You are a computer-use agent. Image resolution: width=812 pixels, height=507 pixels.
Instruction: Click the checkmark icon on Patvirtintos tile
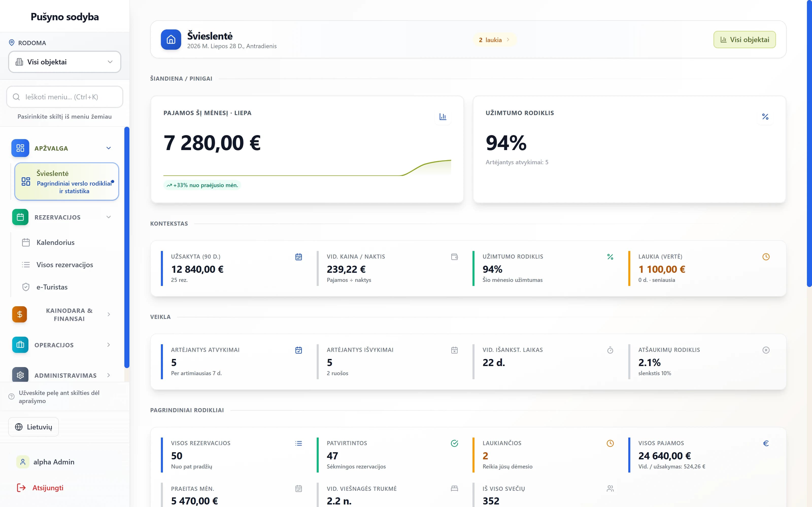[x=454, y=443]
